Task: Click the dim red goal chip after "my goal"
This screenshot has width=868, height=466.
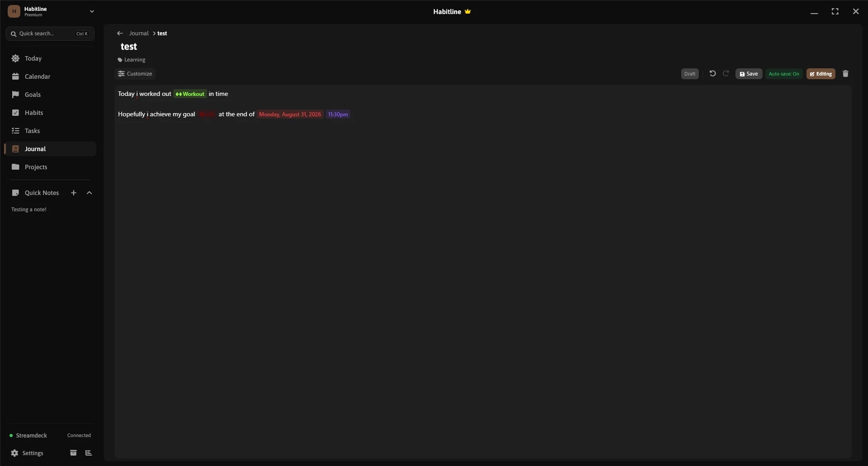Action: pyautogui.click(x=207, y=114)
